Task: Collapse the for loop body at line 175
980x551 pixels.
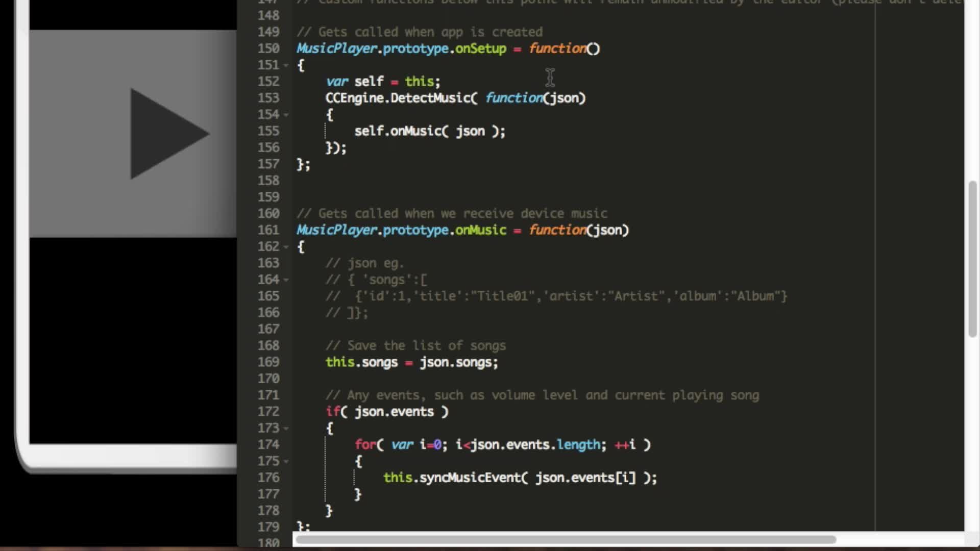Action: tap(286, 461)
